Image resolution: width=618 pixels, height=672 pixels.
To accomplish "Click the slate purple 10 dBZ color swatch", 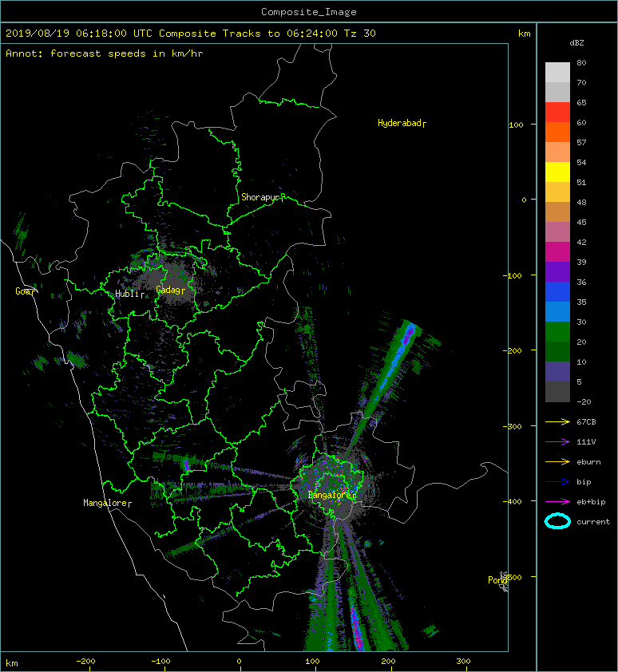I will point(557,372).
